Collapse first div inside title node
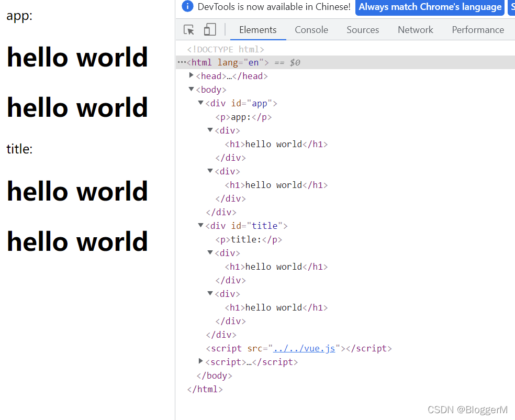Screen dimensions: 515x420 (210, 253)
